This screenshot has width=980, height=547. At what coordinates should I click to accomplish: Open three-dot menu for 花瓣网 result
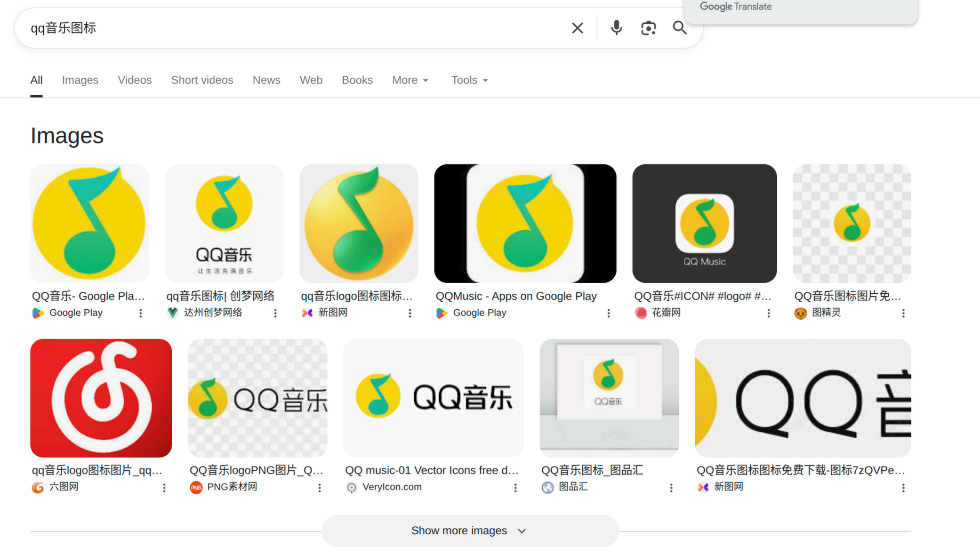click(769, 313)
